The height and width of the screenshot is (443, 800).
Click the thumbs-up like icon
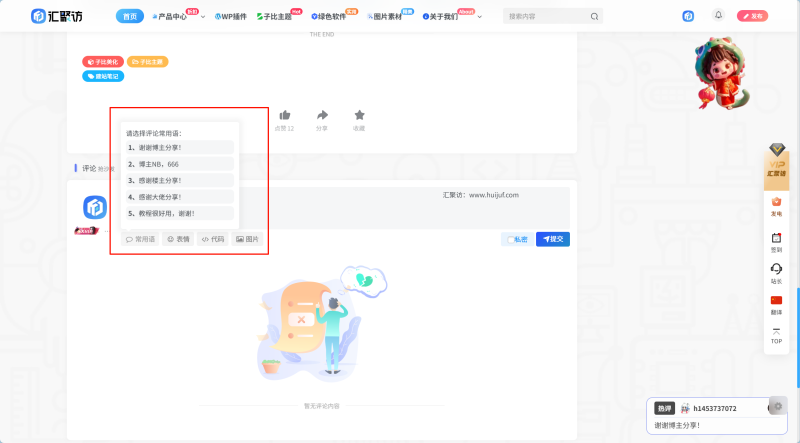[285, 116]
